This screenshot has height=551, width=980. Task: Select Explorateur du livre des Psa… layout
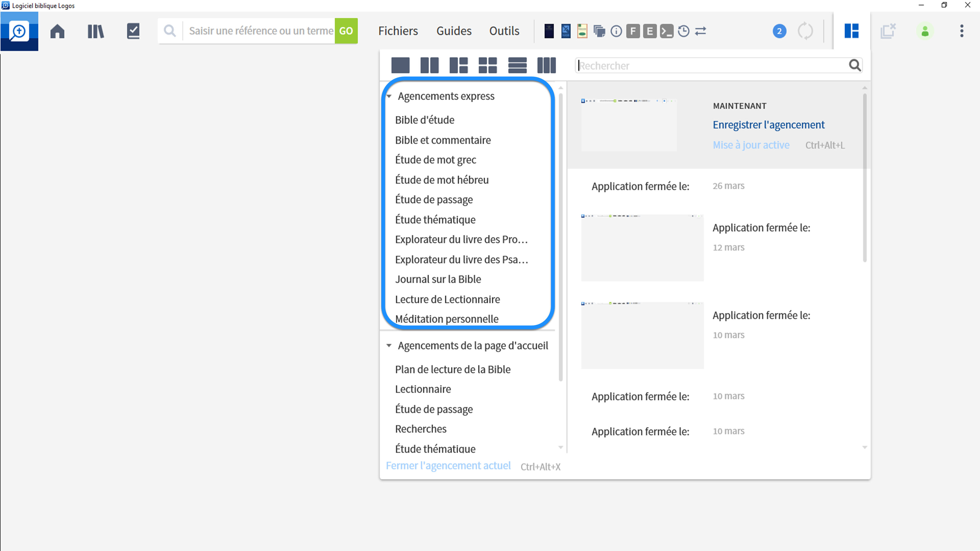click(461, 260)
